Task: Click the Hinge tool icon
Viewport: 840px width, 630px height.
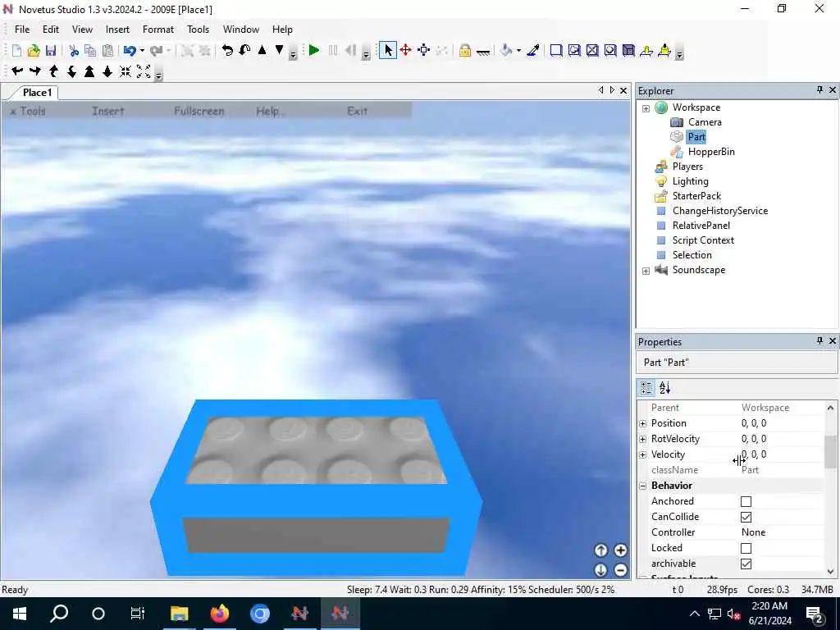Action: point(646,50)
